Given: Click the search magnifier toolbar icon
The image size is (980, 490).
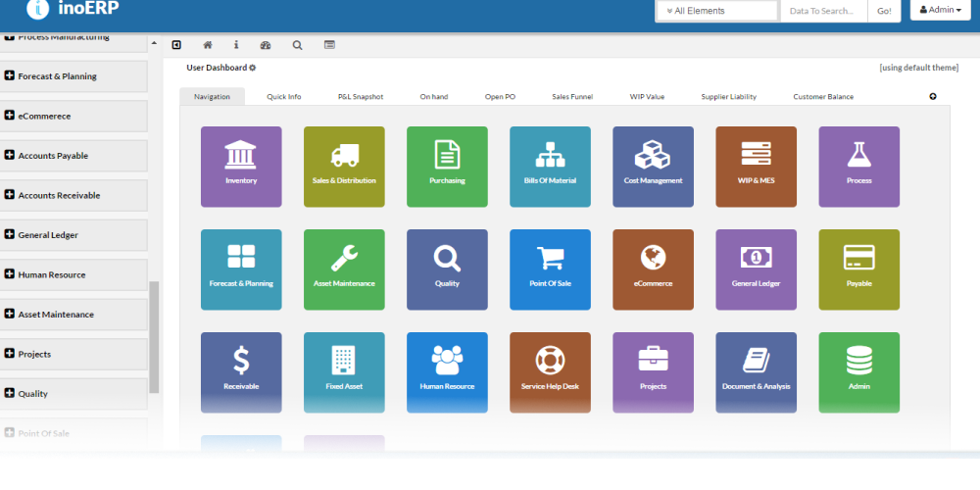Looking at the screenshot, I should (x=298, y=45).
